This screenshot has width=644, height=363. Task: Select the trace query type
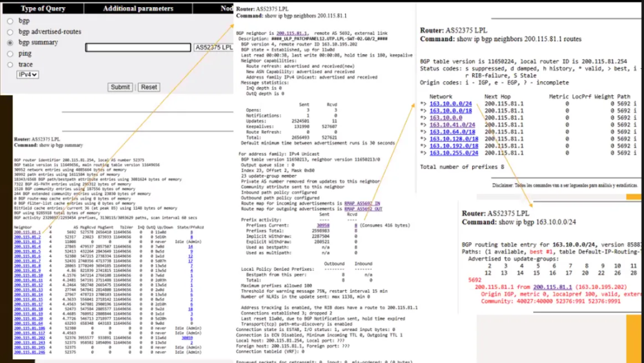point(10,65)
